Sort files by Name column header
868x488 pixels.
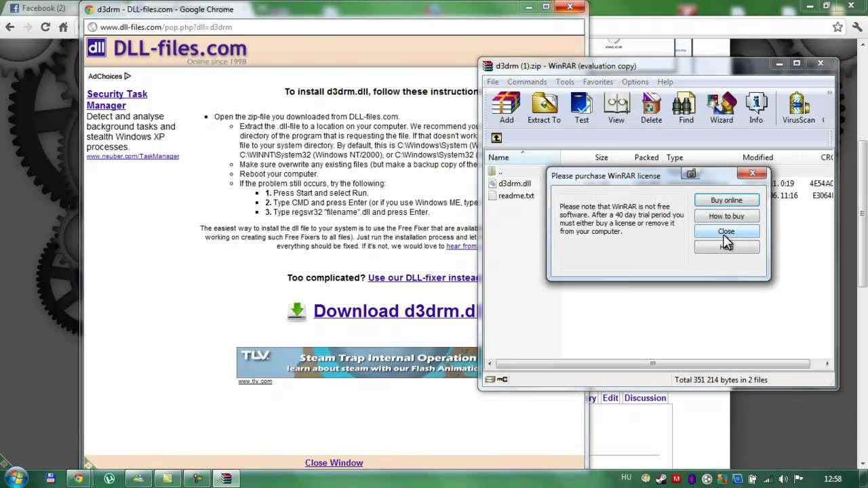tap(523, 157)
